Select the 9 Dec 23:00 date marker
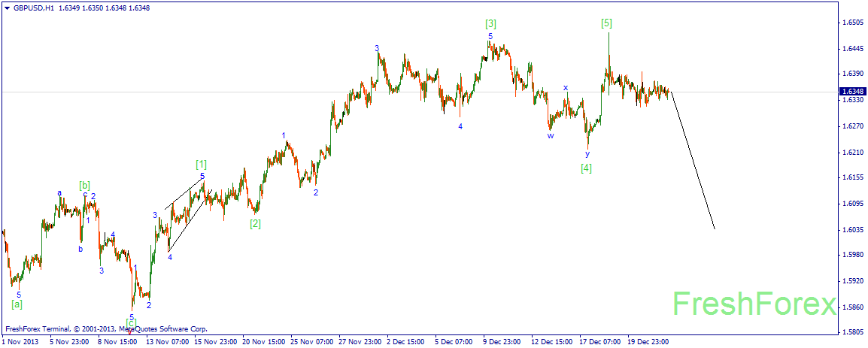The width and height of the screenshot is (868, 348). coord(502,343)
